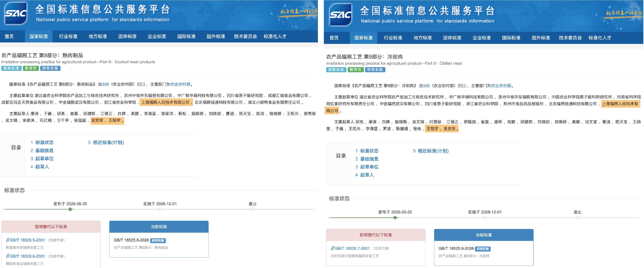644x268 pixels.
Task: Click the SAC logo on the Part 8 page
Action: click(16, 14)
